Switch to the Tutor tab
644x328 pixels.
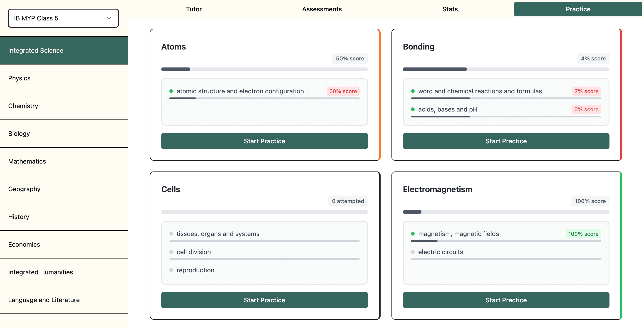[194, 9]
